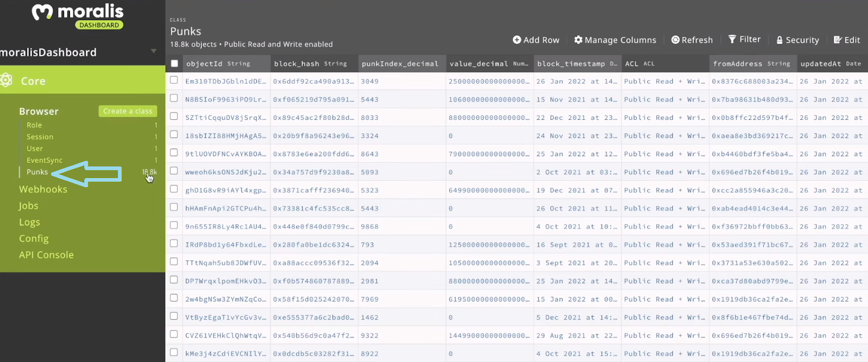Click timestamp cell 29 Aug 2021
The height and width of the screenshot is (362, 868).
[x=578, y=335]
